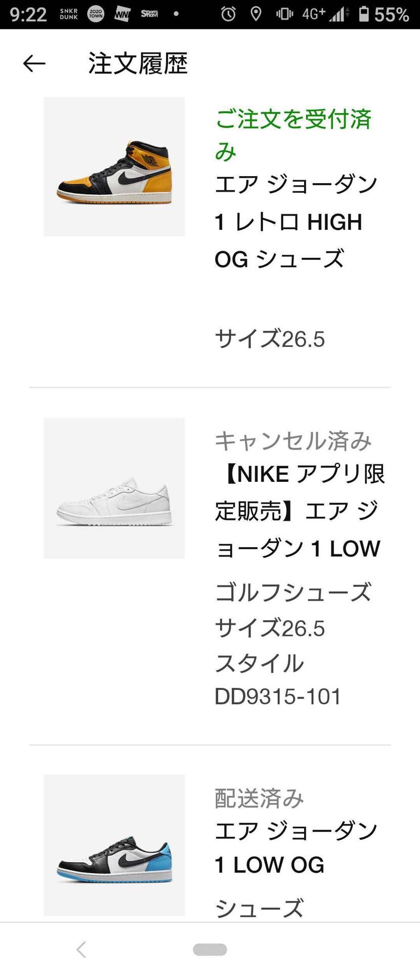Tap the back arrow in header
The width and height of the screenshot is (420, 980).
(34, 63)
